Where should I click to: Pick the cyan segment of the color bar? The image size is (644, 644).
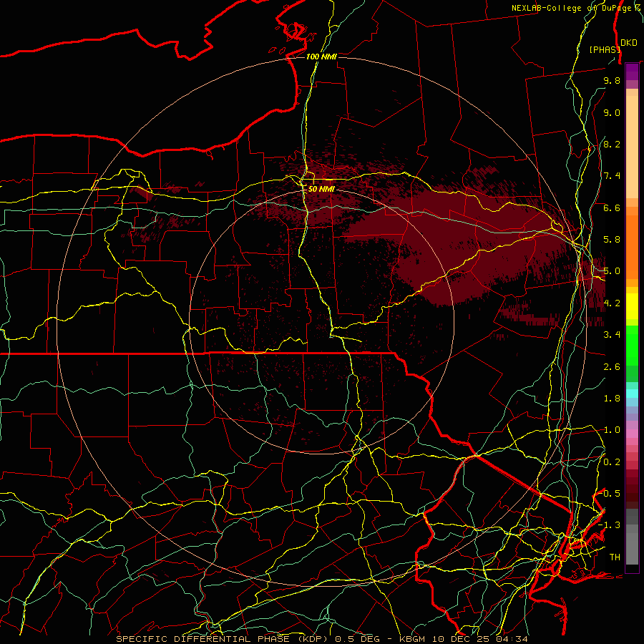(632, 394)
